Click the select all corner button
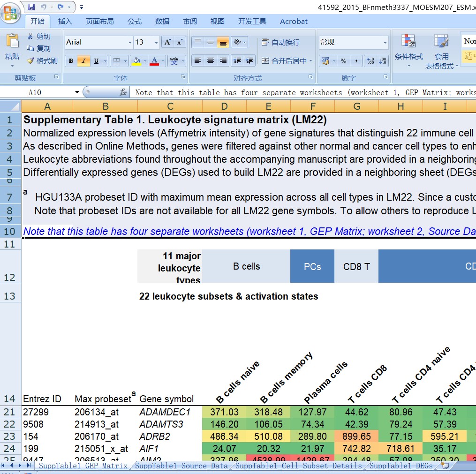 (11, 106)
